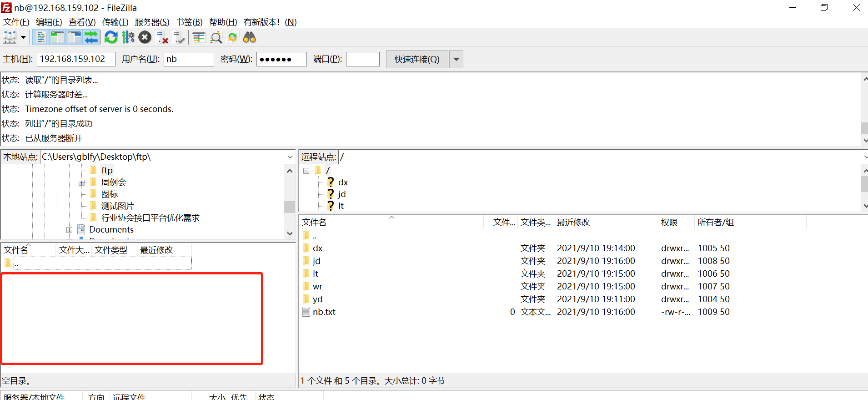Toggle the message log display
868x400 pixels.
click(41, 37)
